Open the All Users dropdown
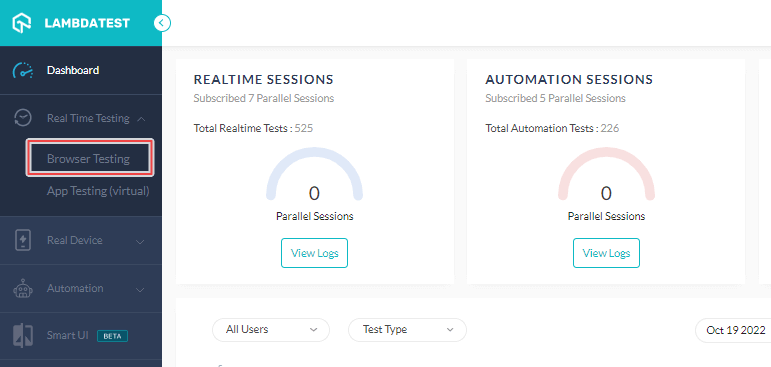This screenshot has height=367, width=771. click(x=271, y=330)
